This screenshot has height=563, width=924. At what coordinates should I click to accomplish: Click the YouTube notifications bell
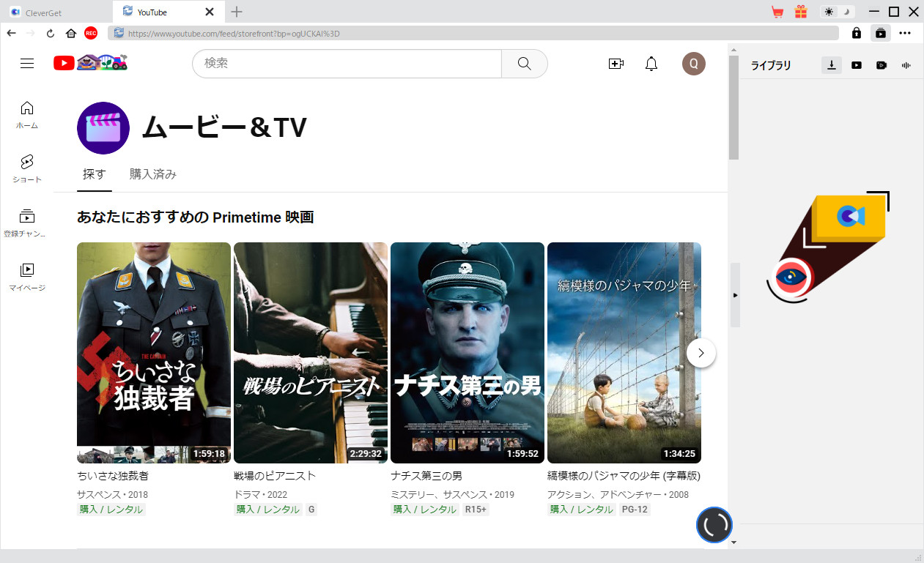(651, 64)
